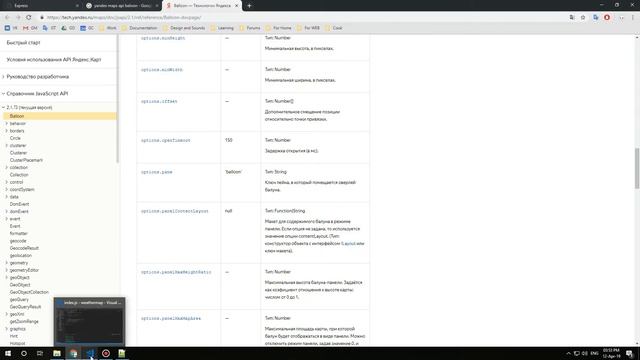The width and height of the screenshot is (640, 360).
Task: Open the red Opera-style extension icon
Action: (607, 18)
